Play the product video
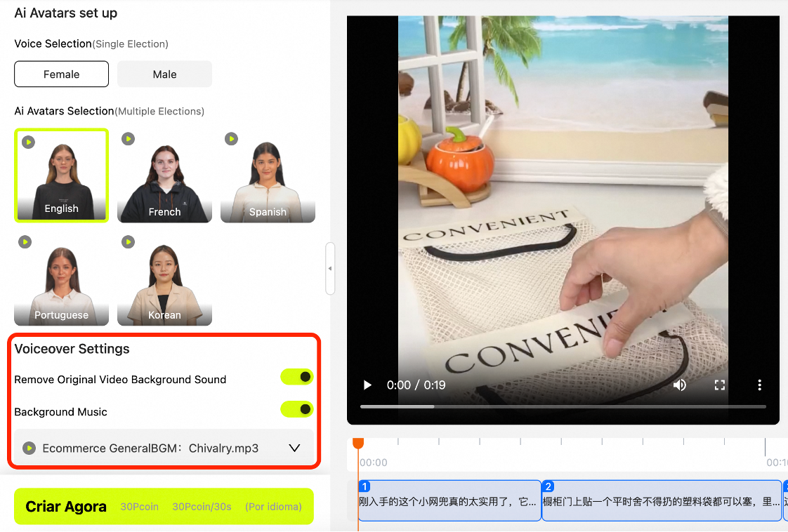 [x=367, y=385]
